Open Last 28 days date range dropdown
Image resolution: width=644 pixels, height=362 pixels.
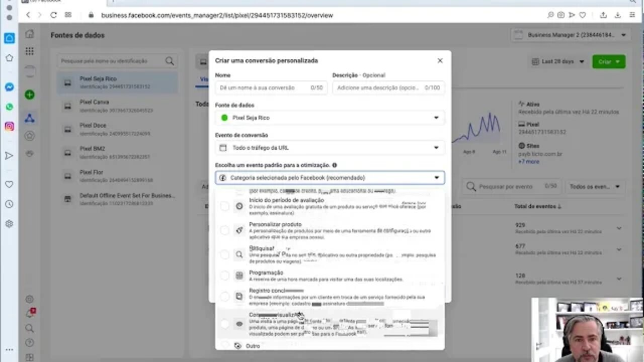557,61
